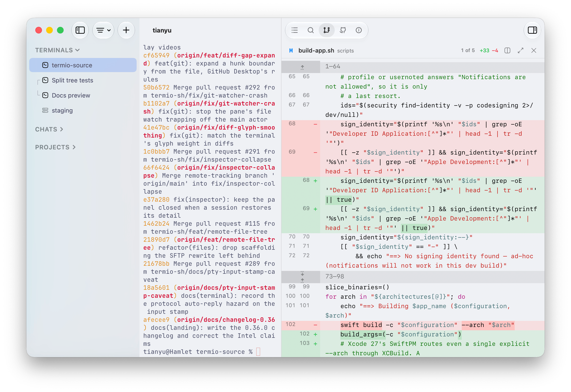This screenshot has height=392, width=571.
Task: Click the scripts folder label
Action: coord(345,51)
